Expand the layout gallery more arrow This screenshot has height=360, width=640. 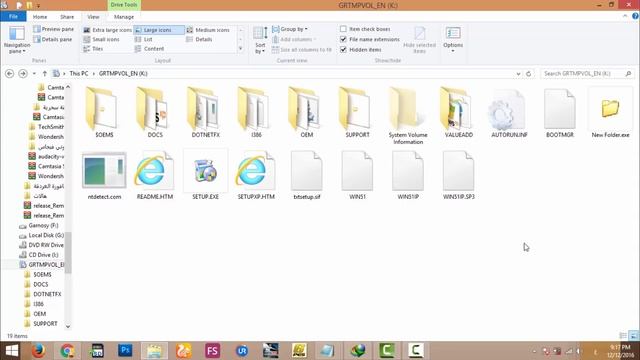240,49
